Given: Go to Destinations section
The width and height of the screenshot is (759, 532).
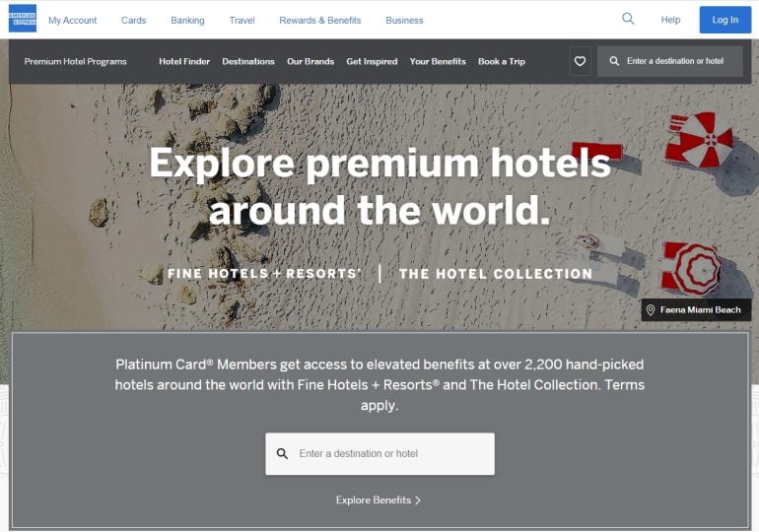Looking at the screenshot, I should [248, 61].
